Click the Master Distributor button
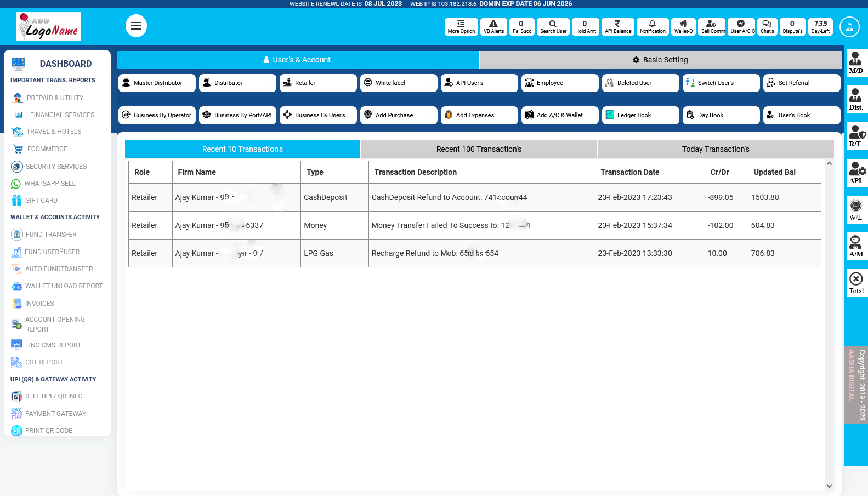Image resolution: width=868 pixels, height=496 pixels. [157, 83]
